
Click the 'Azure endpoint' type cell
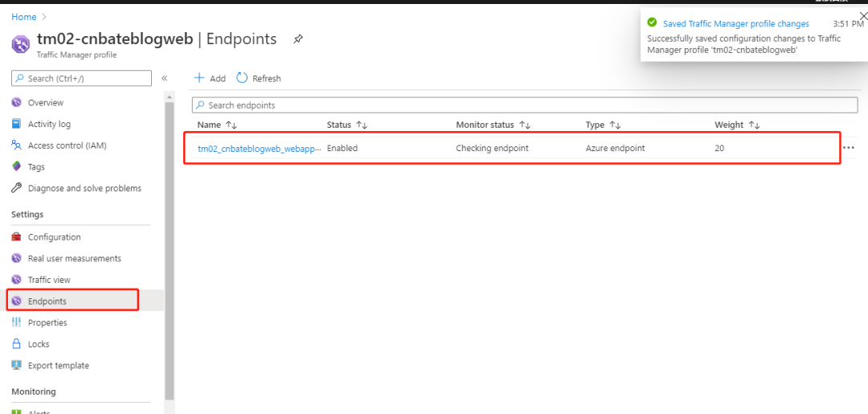[615, 149]
